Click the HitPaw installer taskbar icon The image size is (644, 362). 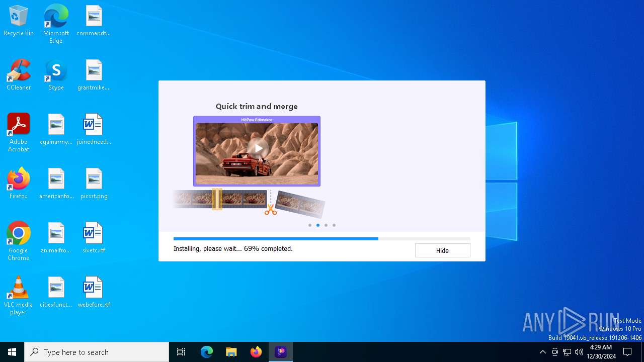[281, 352]
